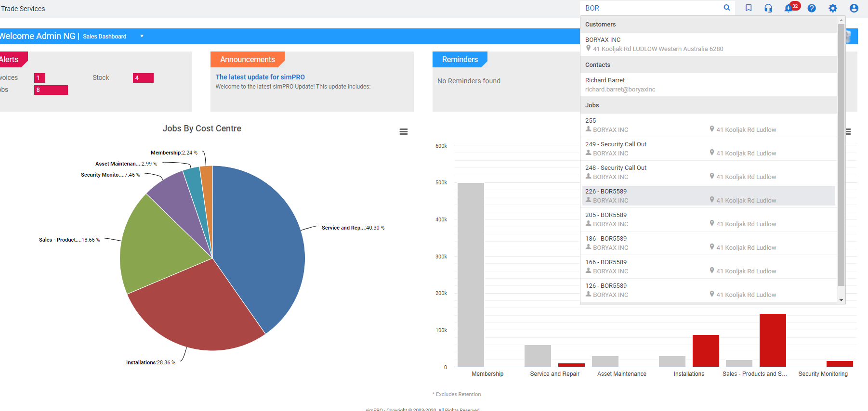Open the help question mark icon
Viewport: 868px width, 411px height.
tap(812, 8)
